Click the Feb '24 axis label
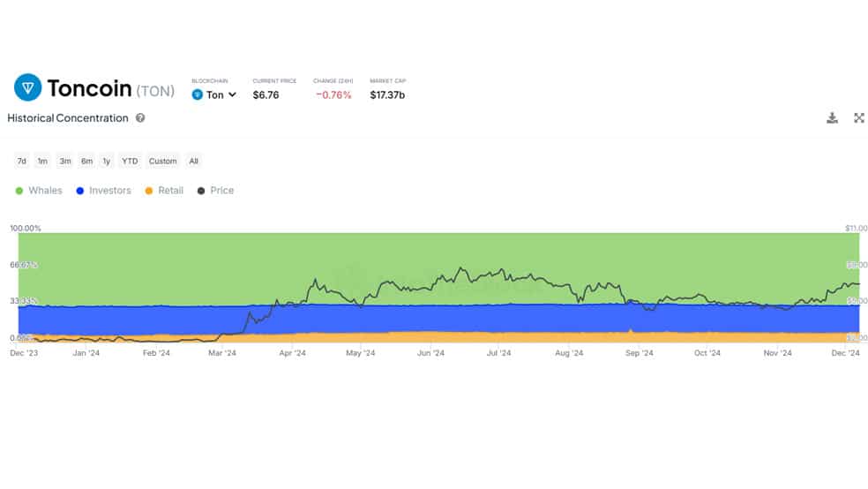 click(156, 353)
